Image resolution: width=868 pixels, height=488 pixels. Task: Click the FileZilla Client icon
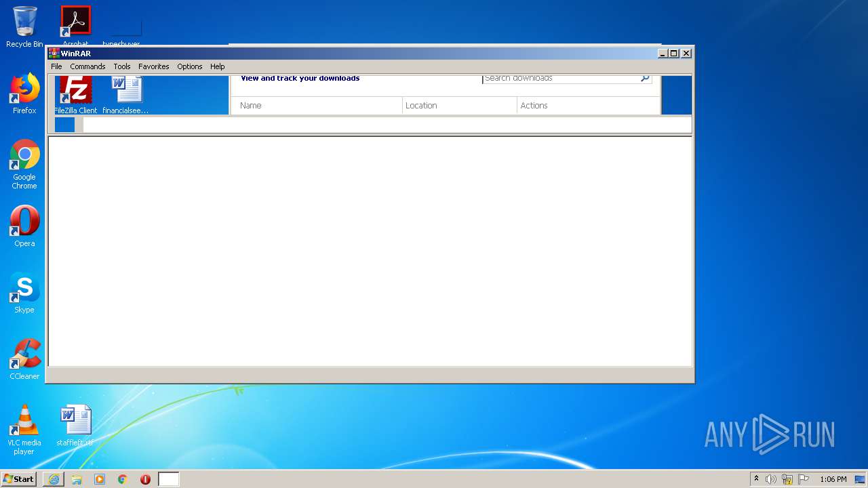75,95
